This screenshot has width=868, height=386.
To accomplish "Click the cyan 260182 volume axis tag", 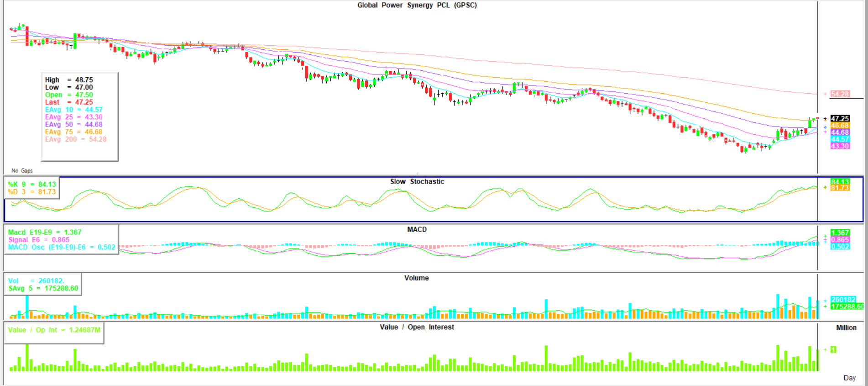I will pyautogui.click(x=843, y=300).
